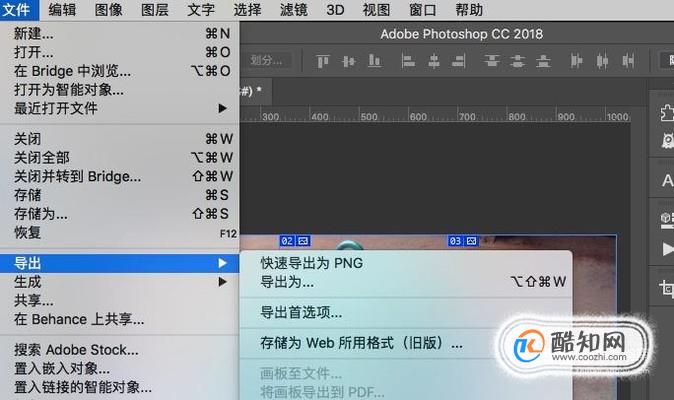This screenshot has height=400, width=674.
Task: Open the 图层 menu
Action: [155, 10]
